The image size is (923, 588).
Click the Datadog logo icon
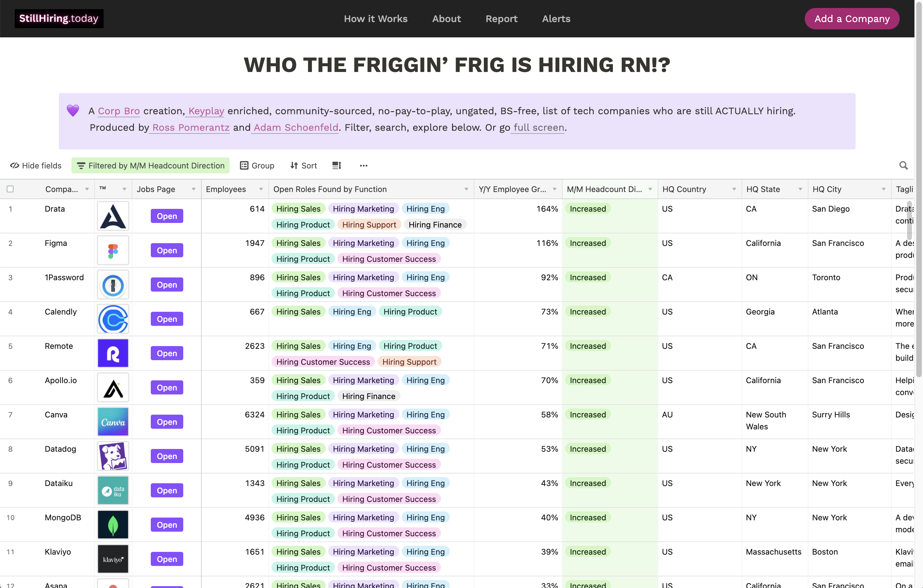pos(113,456)
